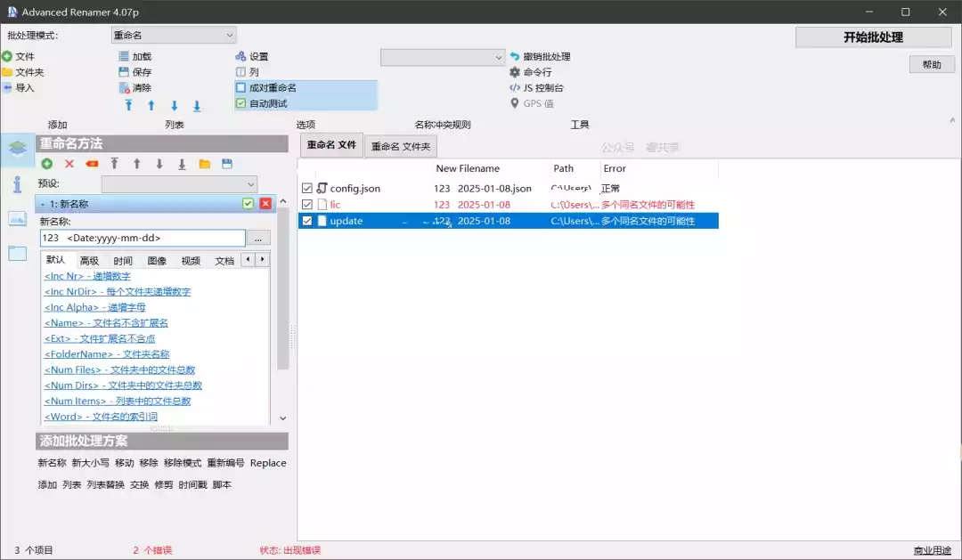The height and width of the screenshot is (560, 962).
Task: Click the GPS 值 tool icon
Action: [514, 102]
